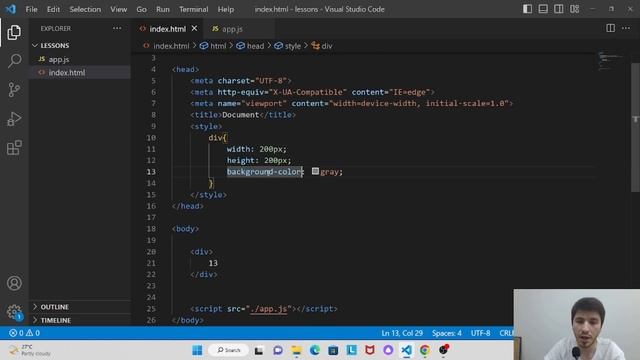Open Task View from the taskbar
The width and height of the screenshot is (640, 360).
click(259, 350)
